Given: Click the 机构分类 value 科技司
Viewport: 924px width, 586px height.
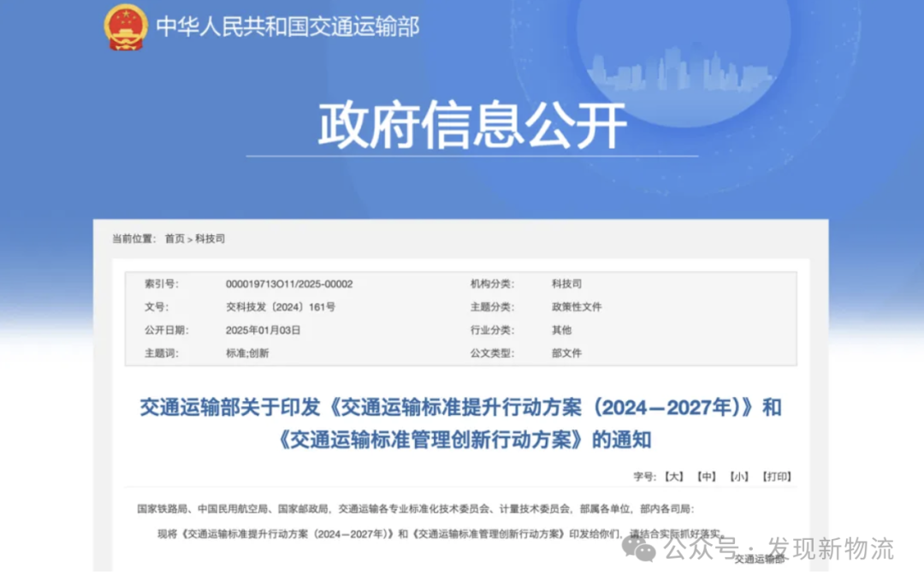Looking at the screenshot, I should click(x=566, y=284).
